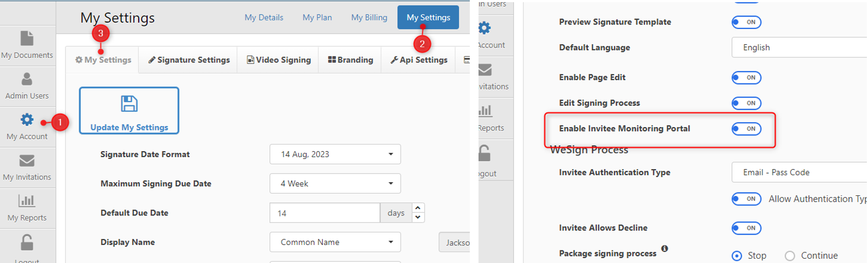This screenshot has height=263, width=868.
Task: Click the Admin Users sidebar icon
Action: [27, 80]
